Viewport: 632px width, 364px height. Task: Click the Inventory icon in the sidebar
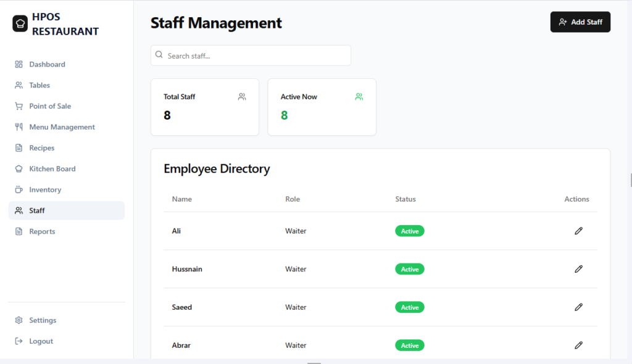click(19, 189)
